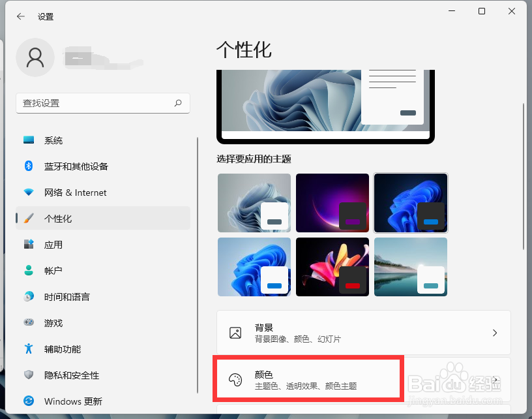The height and width of the screenshot is (419, 532).
Task: Open 蓝牙和其他设备 settings
Action: tap(103, 166)
